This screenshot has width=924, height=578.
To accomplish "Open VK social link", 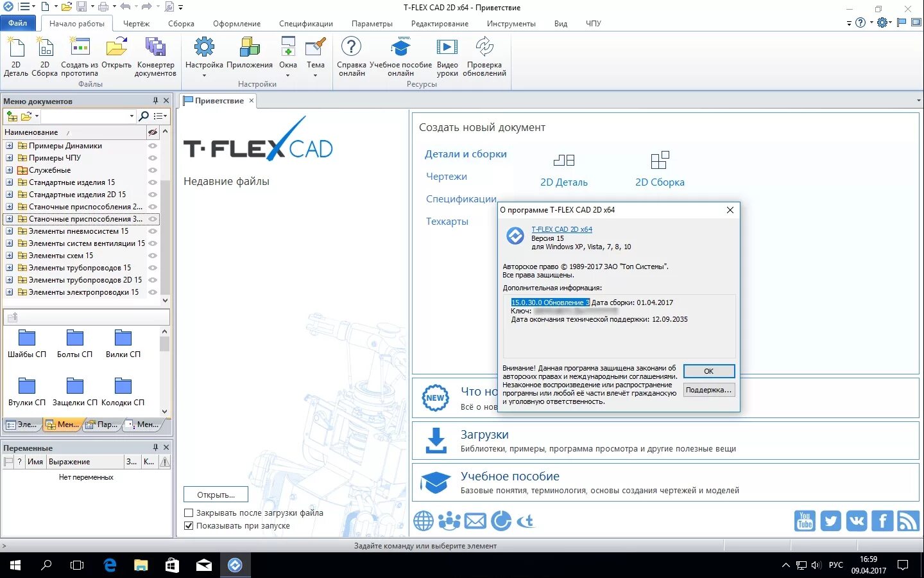I will 856,520.
